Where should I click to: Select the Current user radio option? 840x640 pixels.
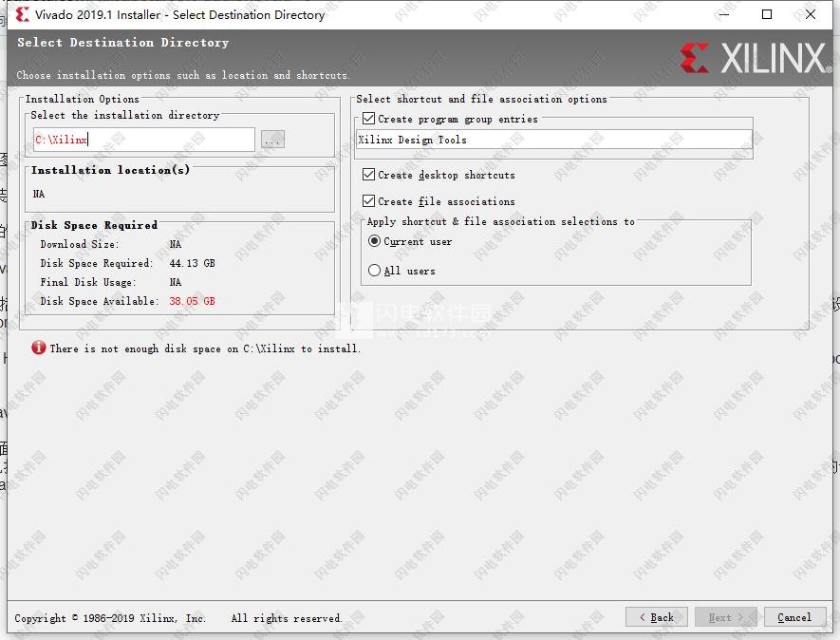pyautogui.click(x=375, y=241)
